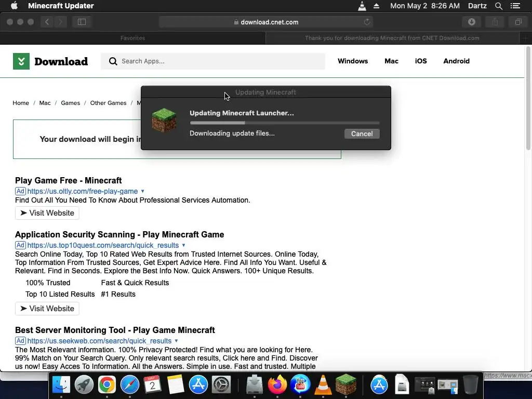The width and height of the screenshot is (532, 399).
Task: Open the Android category
Action: pos(456,61)
